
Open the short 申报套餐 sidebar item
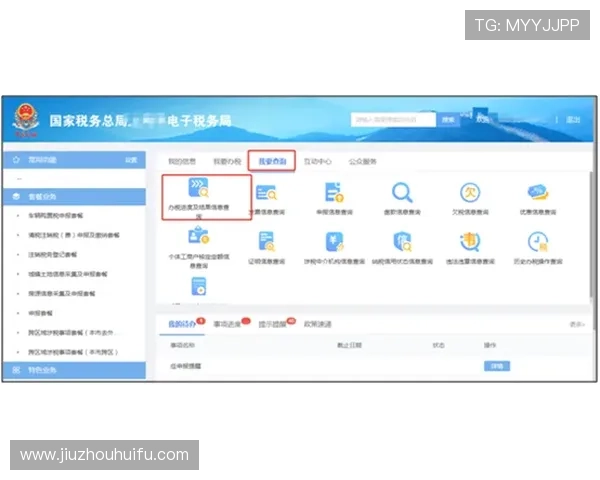(x=40, y=313)
